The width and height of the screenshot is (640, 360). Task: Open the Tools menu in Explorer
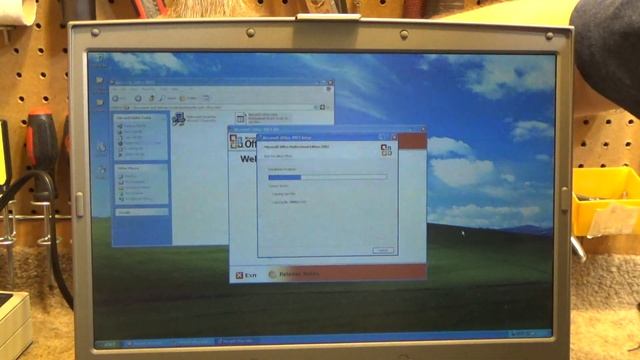pyautogui.click(x=163, y=89)
